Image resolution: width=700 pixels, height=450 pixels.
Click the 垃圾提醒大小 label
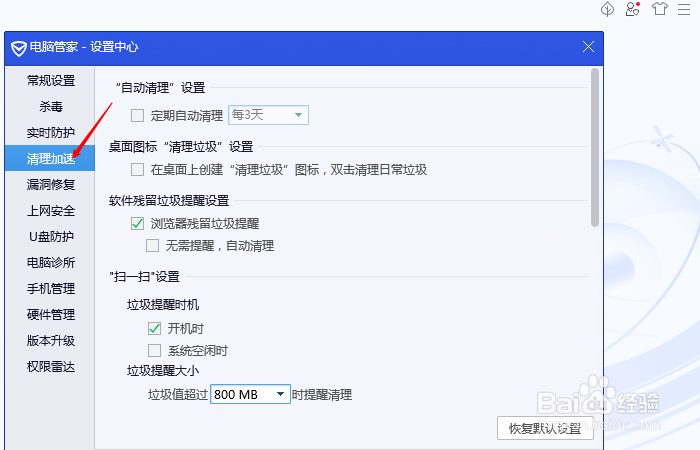pyautogui.click(x=163, y=371)
